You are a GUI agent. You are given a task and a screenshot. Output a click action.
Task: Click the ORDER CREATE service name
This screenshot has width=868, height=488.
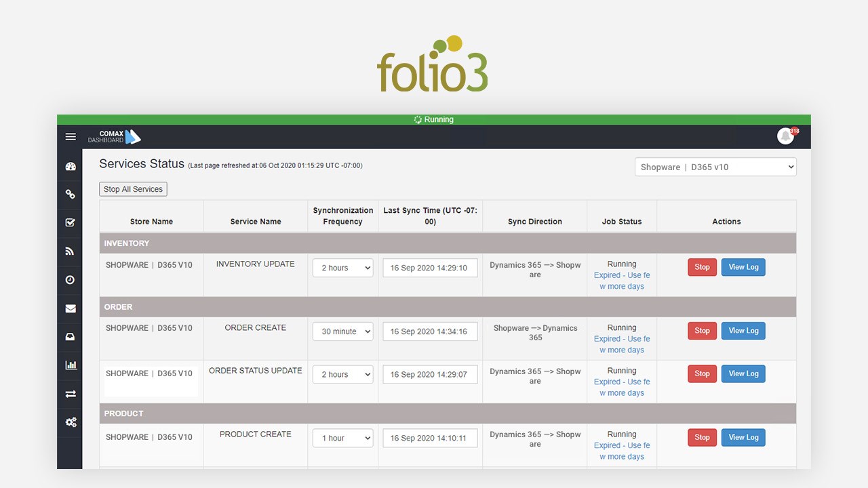point(256,328)
